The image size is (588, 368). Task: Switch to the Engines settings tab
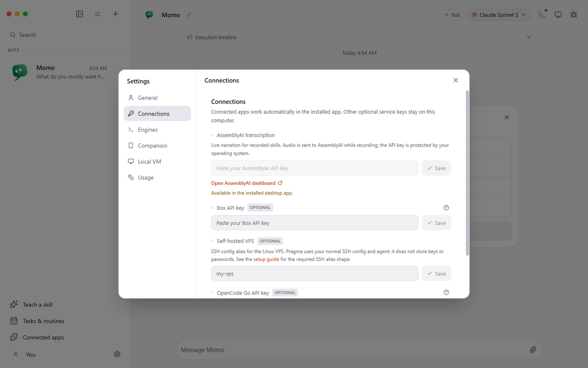(157, 129)
